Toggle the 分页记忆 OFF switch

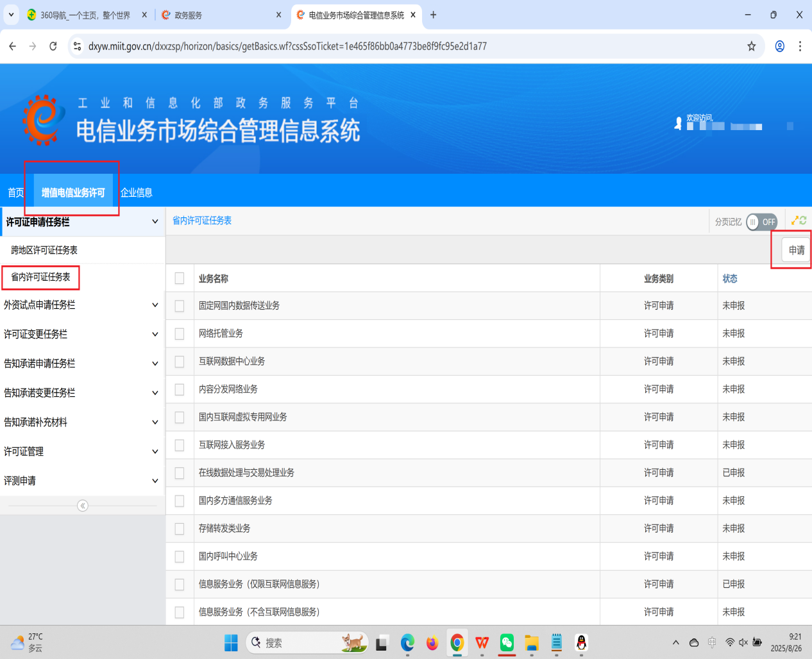tap(761, 222)
